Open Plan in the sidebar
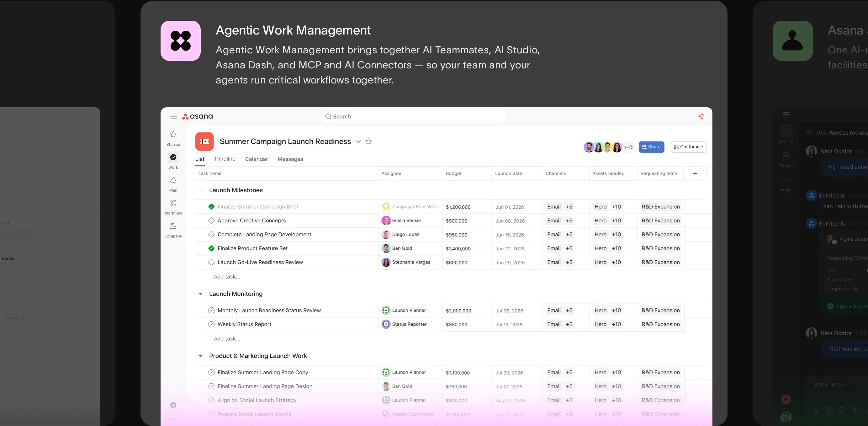 pos(173,184)
